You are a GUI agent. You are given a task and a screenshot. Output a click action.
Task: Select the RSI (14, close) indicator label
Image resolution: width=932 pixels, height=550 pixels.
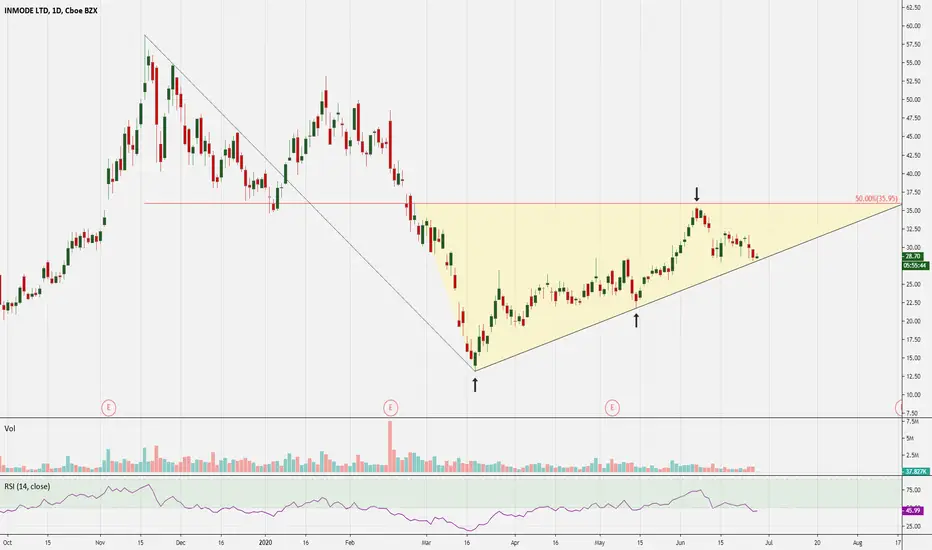[27, 486]
